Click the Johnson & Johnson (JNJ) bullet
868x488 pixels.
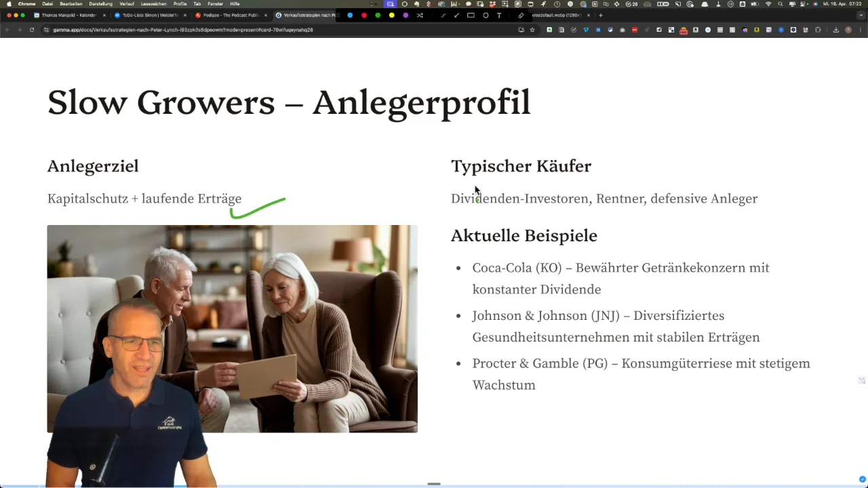pyautogui.click(x=616, y=326)
